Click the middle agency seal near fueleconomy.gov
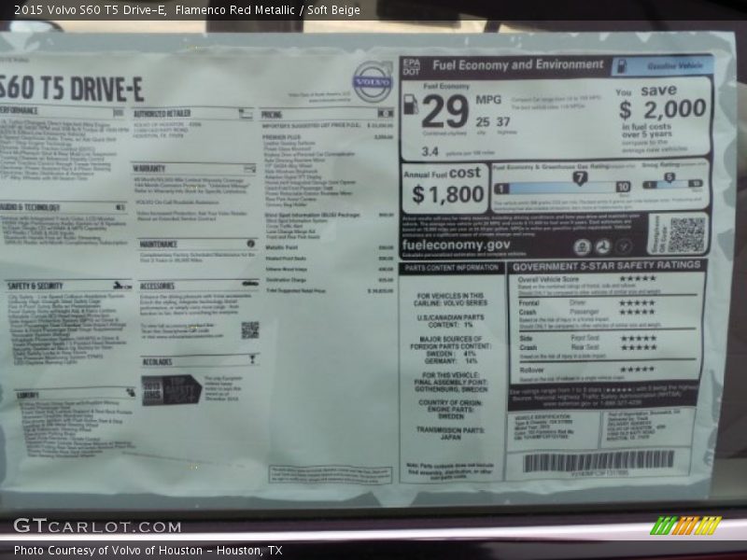The height and width of the screenshot is (560, 747). [602, 246]
